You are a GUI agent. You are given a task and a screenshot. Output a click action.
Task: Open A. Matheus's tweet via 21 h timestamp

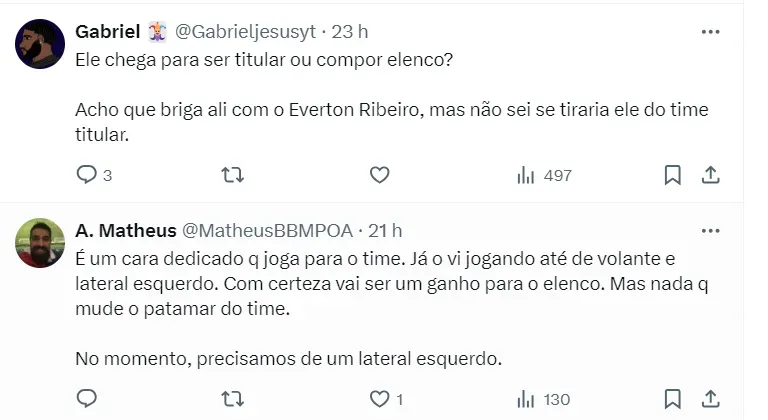point(385,231)
